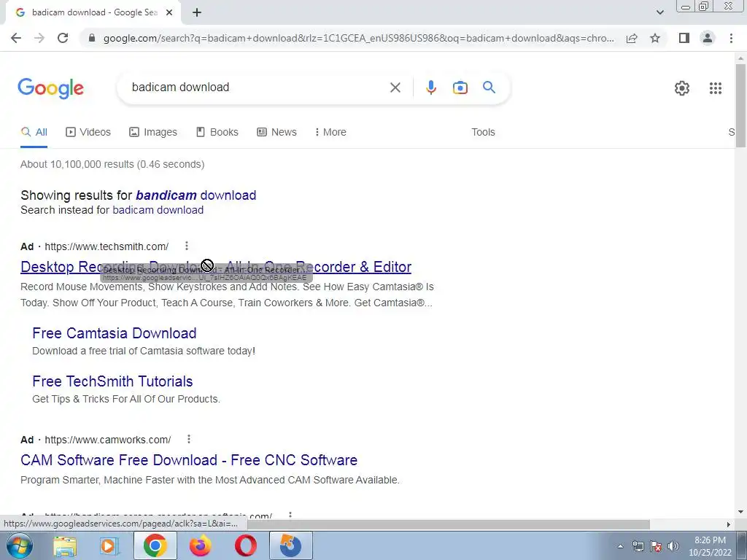Open Desktop Recording Download ad link
Viewport: 747px width, 560px height.
[x=216, y=267]
